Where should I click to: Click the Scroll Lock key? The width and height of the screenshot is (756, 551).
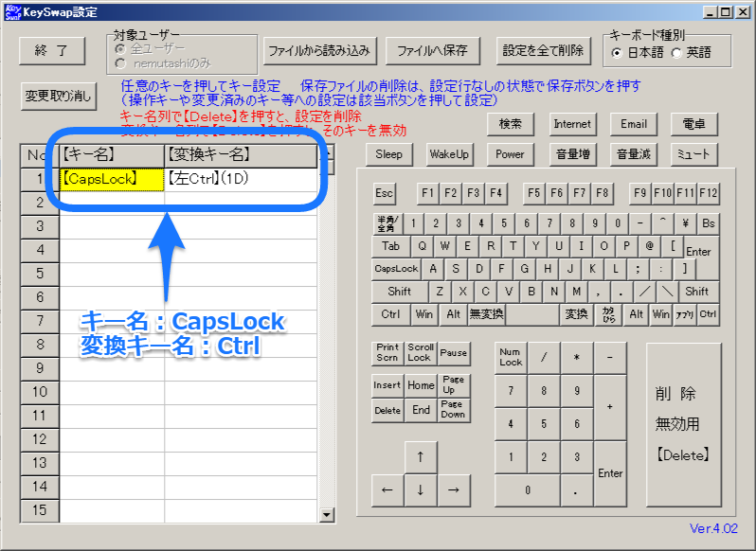click(421, 353)
